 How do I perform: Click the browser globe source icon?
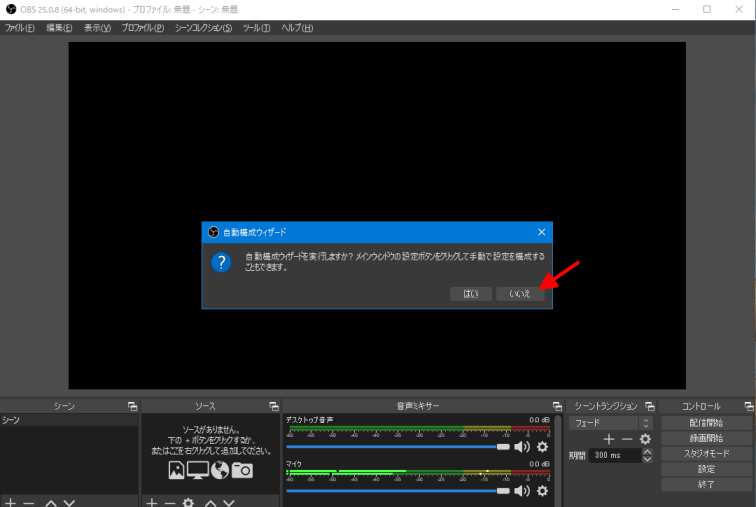(220, 470)
